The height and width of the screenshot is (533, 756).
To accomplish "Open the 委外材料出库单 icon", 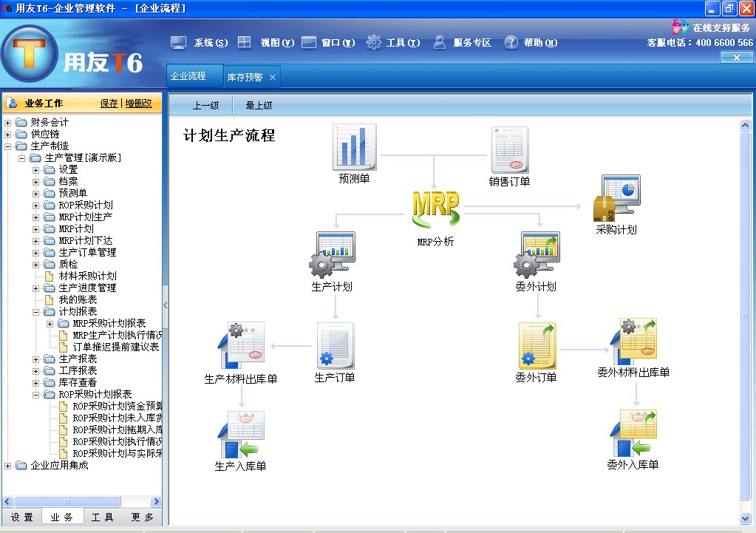I will [x=633, y=342].
